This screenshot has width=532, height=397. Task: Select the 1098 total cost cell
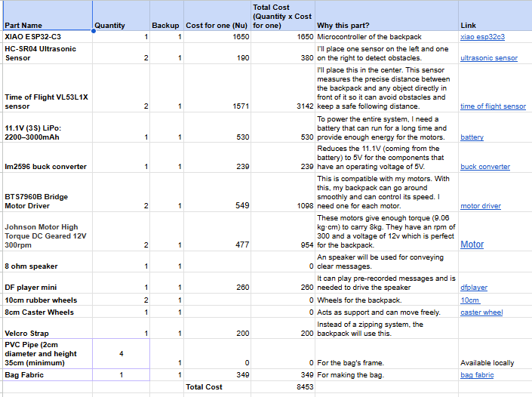[283, 192]
